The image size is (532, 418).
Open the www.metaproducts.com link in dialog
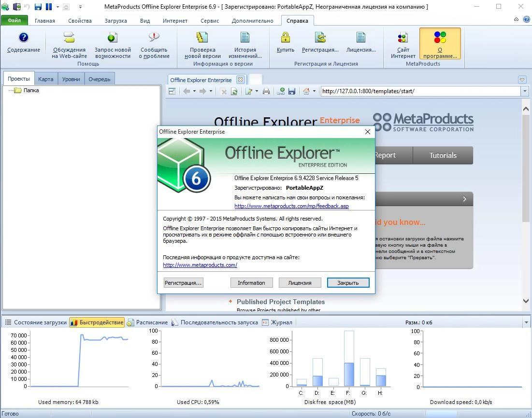point(200,265)
